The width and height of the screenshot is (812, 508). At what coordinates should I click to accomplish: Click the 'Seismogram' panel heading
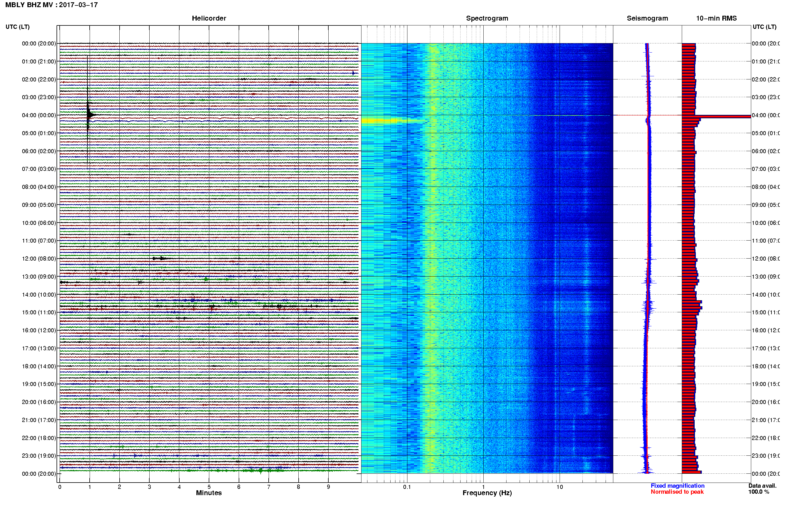click(647, 19)
